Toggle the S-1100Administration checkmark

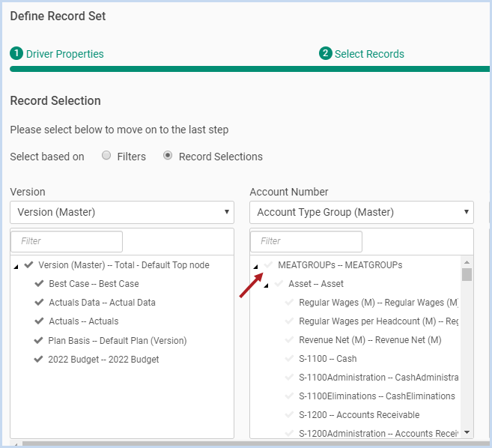(289, 377)
